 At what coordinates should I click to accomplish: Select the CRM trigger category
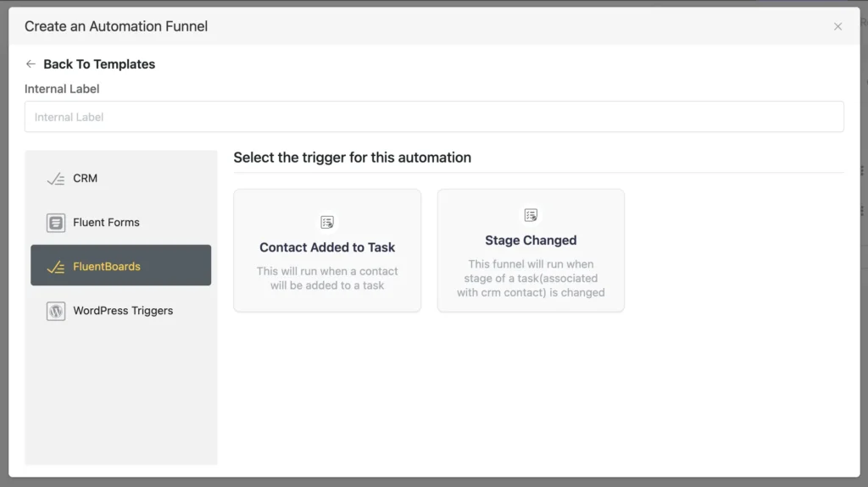pyautogui.click(x=120, y=178)
